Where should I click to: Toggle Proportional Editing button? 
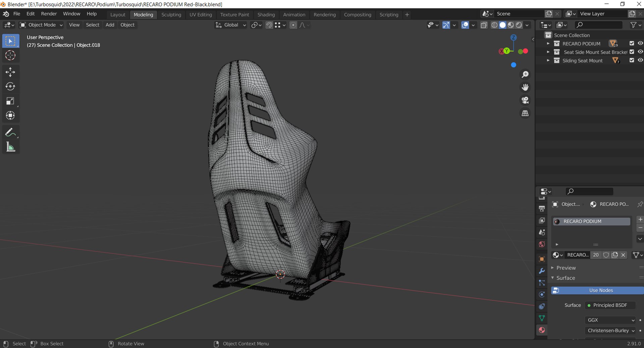[293, 25]
